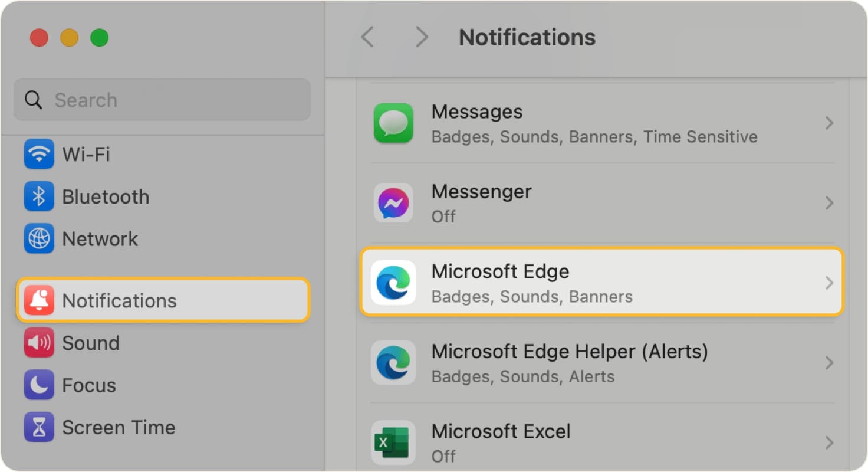Expand Microsoft Edge Helper (Alerts) chevron
The height and width of the screenshot is (472, 868).
pyautogui.click(x=829, y=363)
